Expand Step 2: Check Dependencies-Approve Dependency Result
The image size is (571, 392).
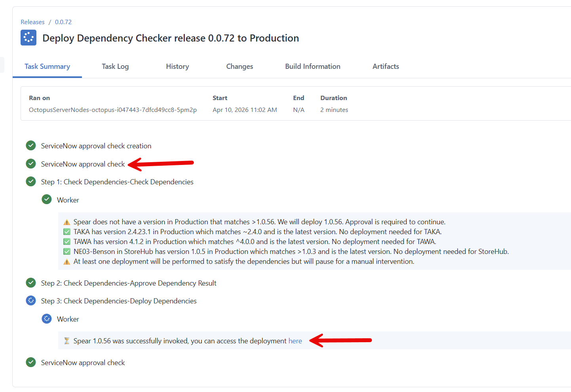129,283
